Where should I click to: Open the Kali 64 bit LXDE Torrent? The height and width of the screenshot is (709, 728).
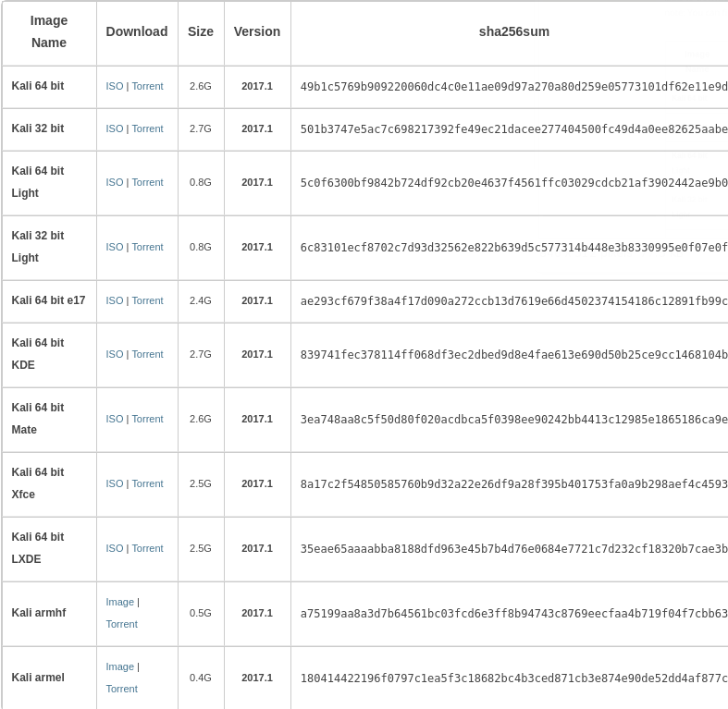(x=148, y=548)
